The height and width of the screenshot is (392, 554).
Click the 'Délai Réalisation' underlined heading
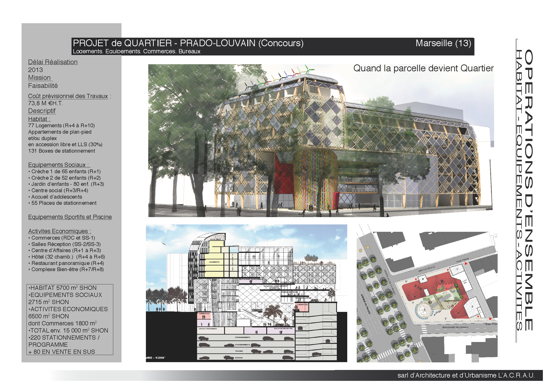pos(53,62)
